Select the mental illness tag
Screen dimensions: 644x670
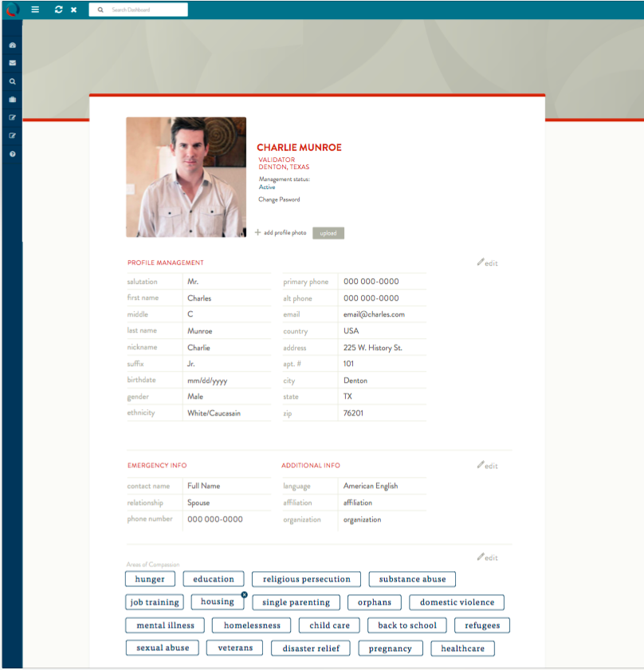[165, 625]
